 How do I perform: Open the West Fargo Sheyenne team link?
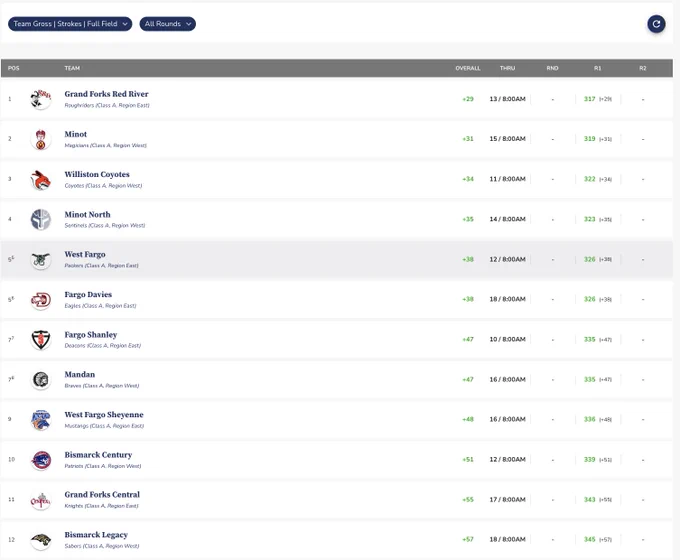[104, 415]
